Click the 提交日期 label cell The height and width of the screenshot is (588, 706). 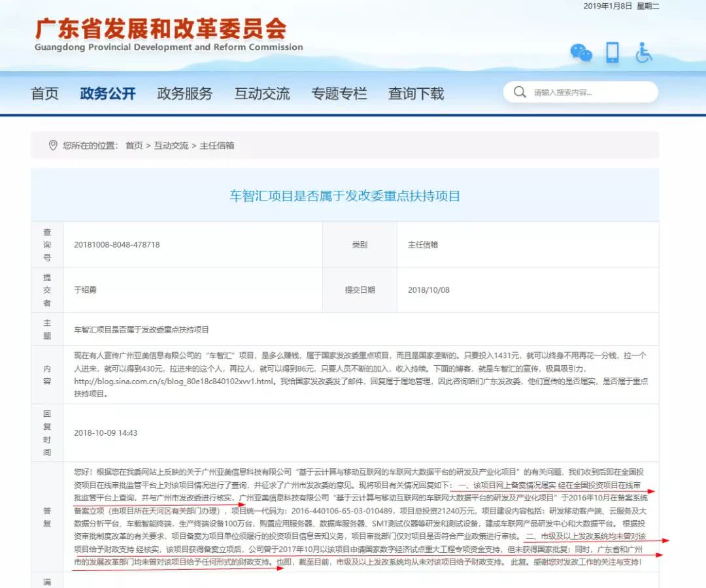point(360,289)
